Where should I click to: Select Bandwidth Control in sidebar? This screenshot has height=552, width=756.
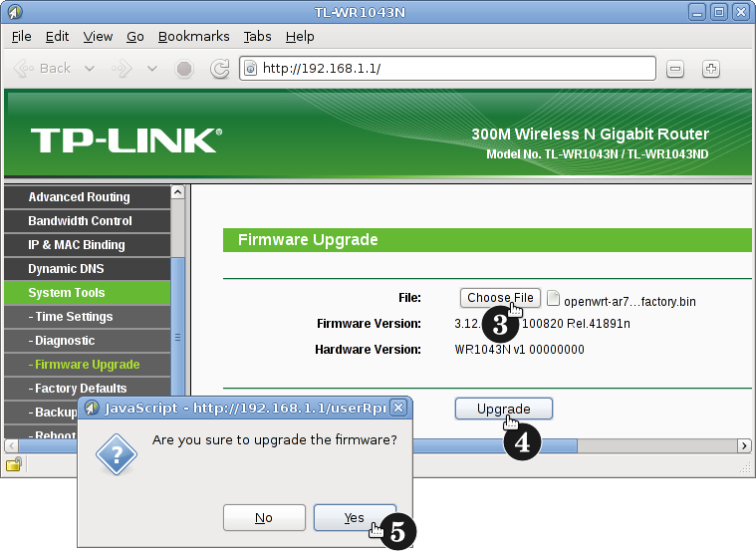pos(87,221)
